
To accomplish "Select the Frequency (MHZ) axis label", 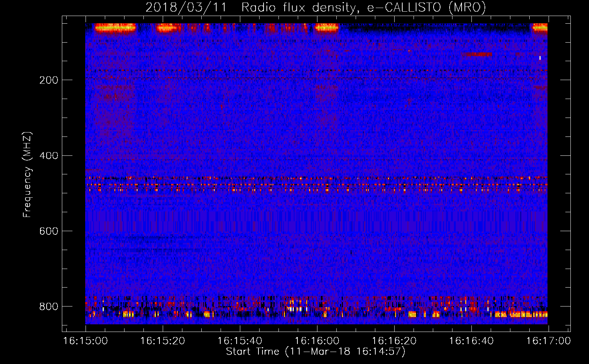I will (27, 175).
